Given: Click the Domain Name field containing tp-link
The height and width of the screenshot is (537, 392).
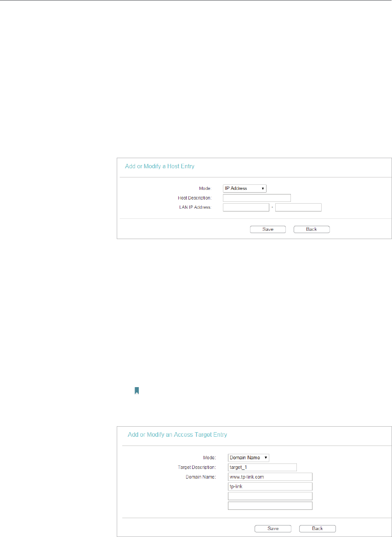Looking at the screenshot, I should pyautogui.click(x=270, y=486).
